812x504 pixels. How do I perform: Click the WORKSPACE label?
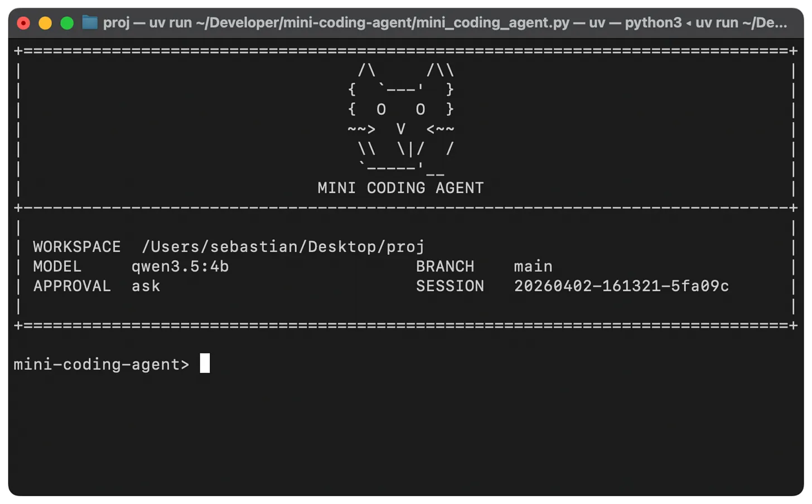point(77,246)
